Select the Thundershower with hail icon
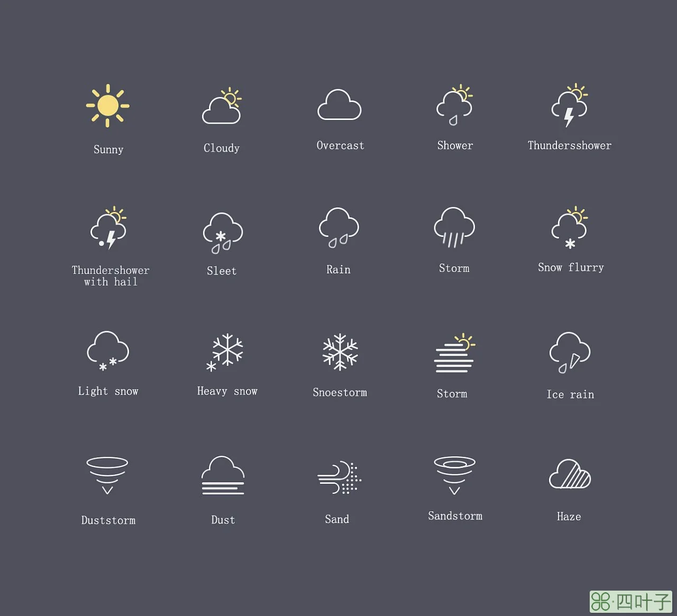The width and height of the screenshot is (677, 616). (x=108, y=228)
